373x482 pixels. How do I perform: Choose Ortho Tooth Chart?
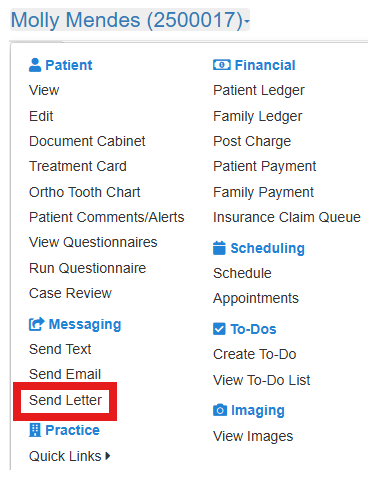coord(85,192)
